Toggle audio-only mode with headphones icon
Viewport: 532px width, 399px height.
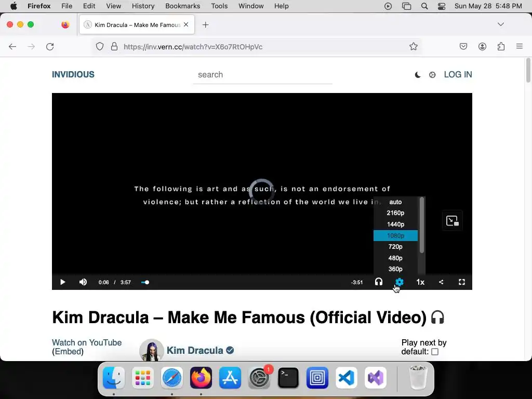coord(379,282)
